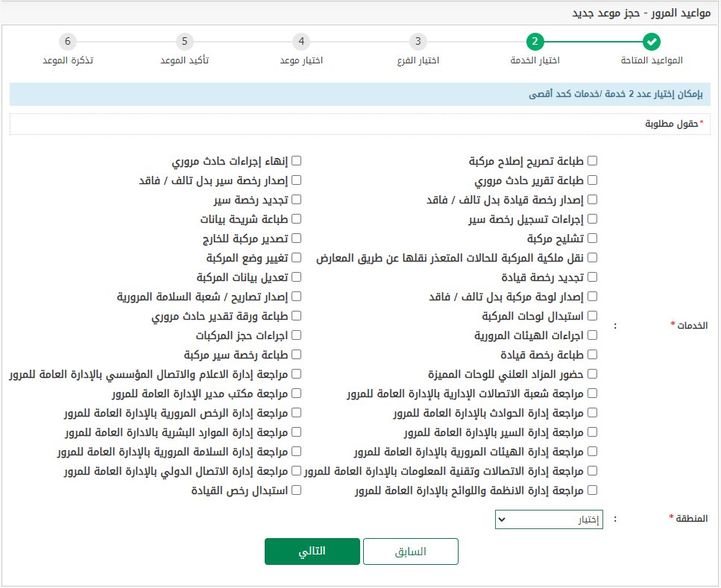The width and height of the screenshot is (721, 588).
Task: Check مراجعة إدارة الرخص المرورية checkbox
Action: point(297,412)
